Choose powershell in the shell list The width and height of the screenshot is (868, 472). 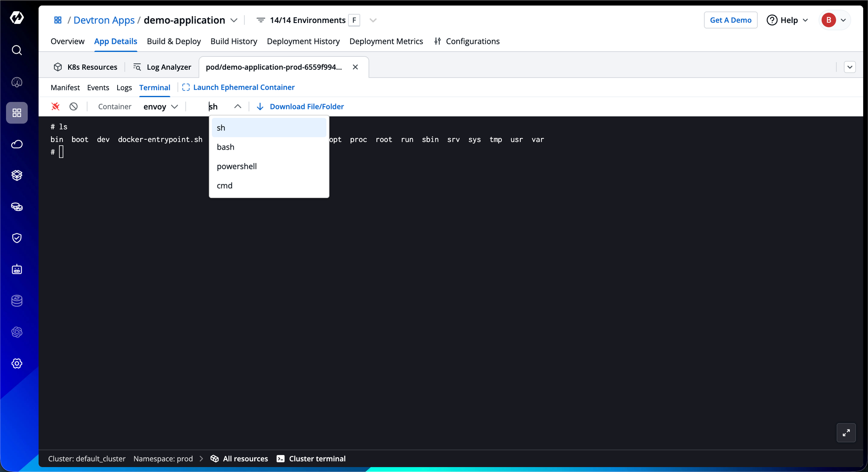pyautogui.click(x=237, y=167)
